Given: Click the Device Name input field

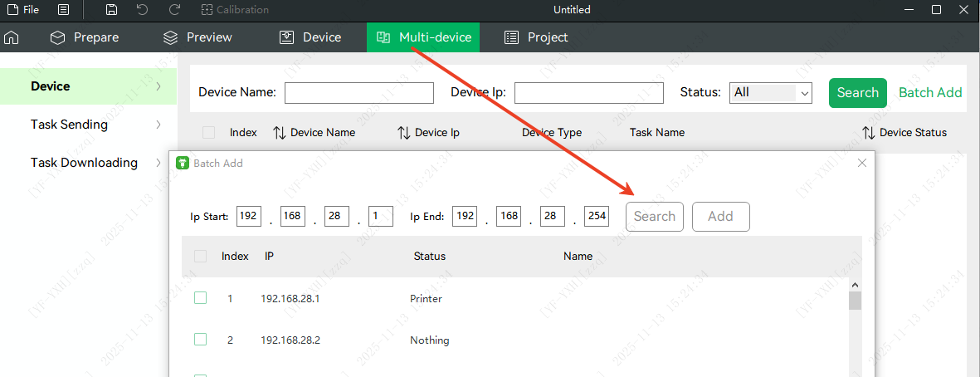Looking at the screenshot, I should (x=358, y=93).
